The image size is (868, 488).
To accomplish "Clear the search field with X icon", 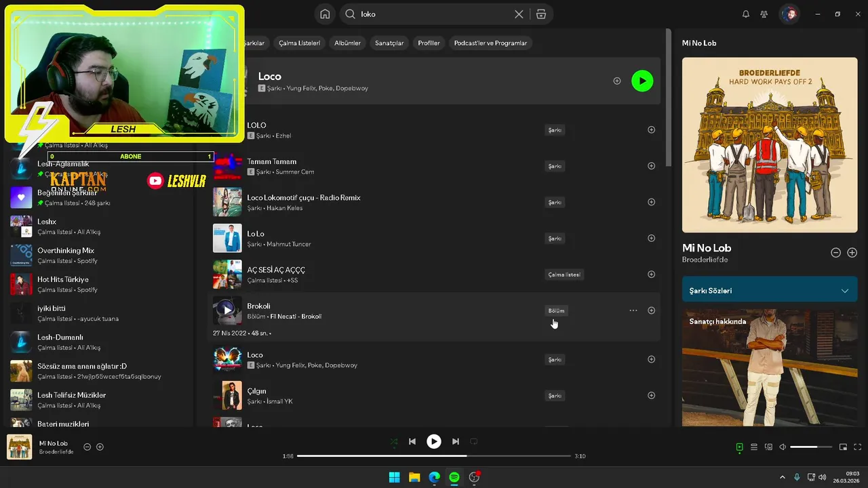I will pos(519,14).
